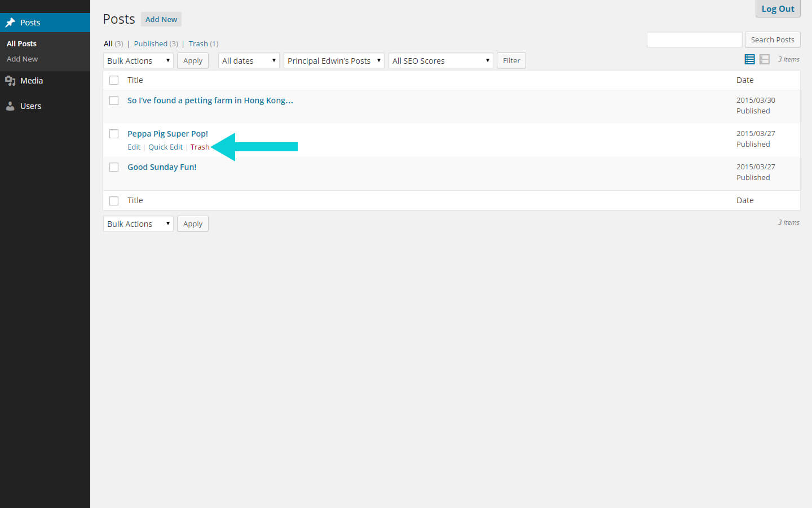The image size is (812, 508).
Task: Trash the Peppa Pig Super Pop! post
Action: click(x=200, y=147)
